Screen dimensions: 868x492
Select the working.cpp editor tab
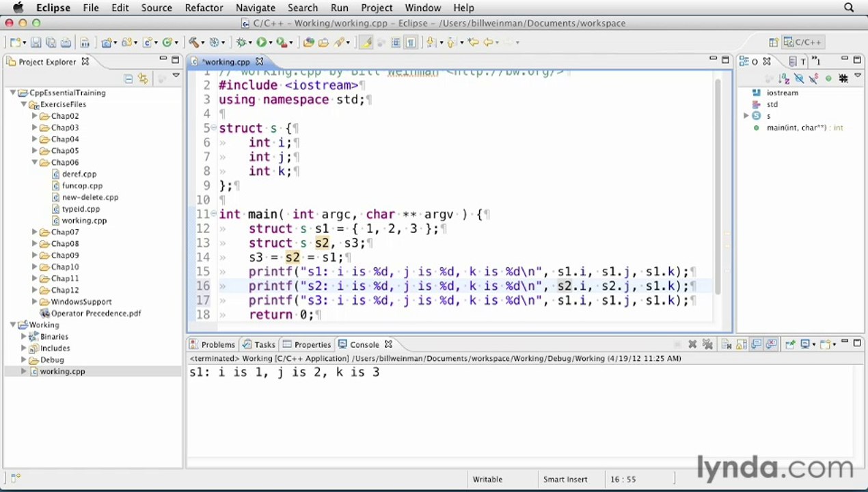[226, 61]
